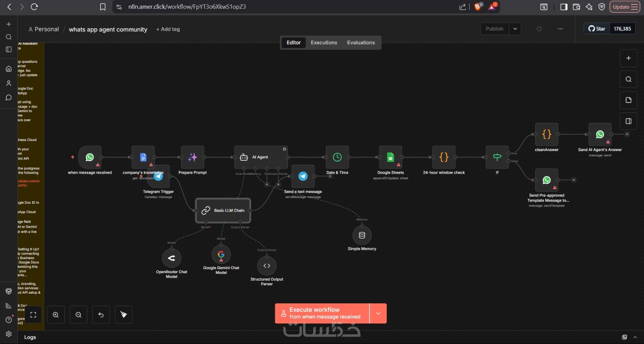The height and width of the screenshot is (344, 644).
Task: Open the Prepare Prompt sparkle node
Action: pyautogui.click(x=192, y=157)
